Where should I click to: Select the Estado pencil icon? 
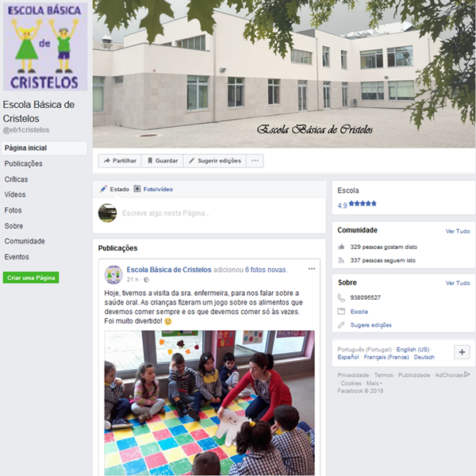103,189
